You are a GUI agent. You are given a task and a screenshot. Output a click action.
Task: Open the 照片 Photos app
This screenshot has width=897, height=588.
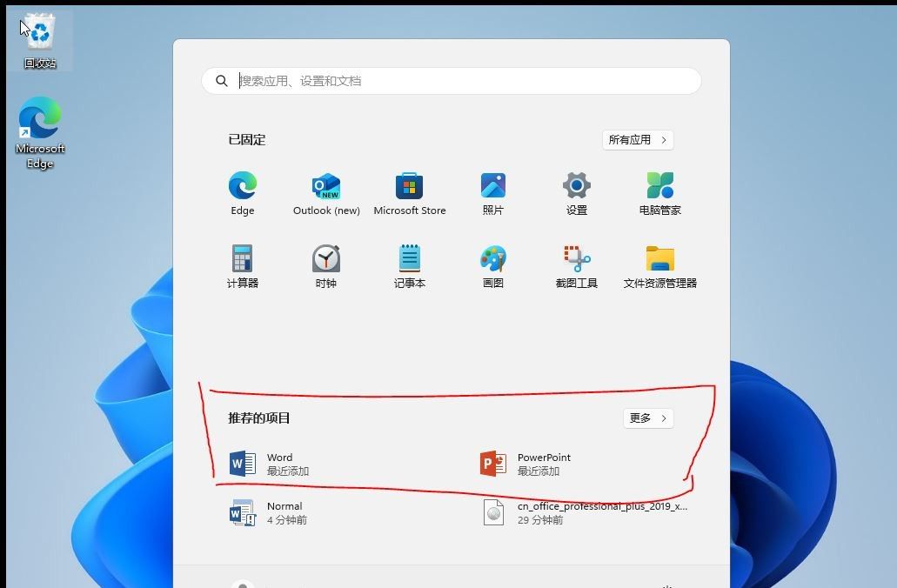[493, 193]
